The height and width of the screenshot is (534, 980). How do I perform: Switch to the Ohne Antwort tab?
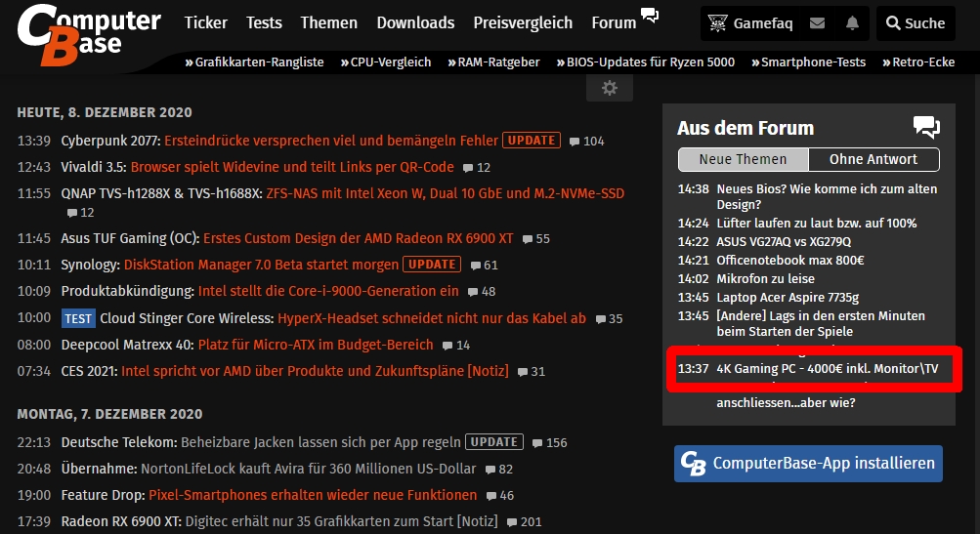click(x=873, y=159)
